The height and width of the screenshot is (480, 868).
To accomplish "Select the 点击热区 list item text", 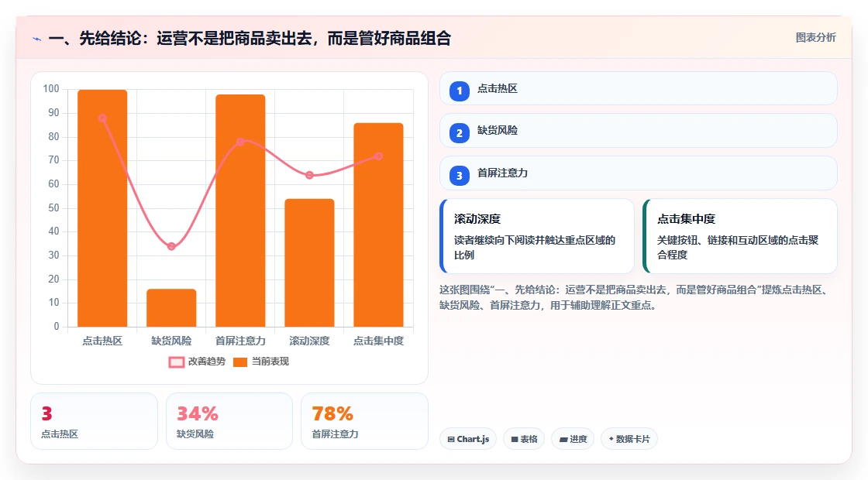I will [497, 88].
